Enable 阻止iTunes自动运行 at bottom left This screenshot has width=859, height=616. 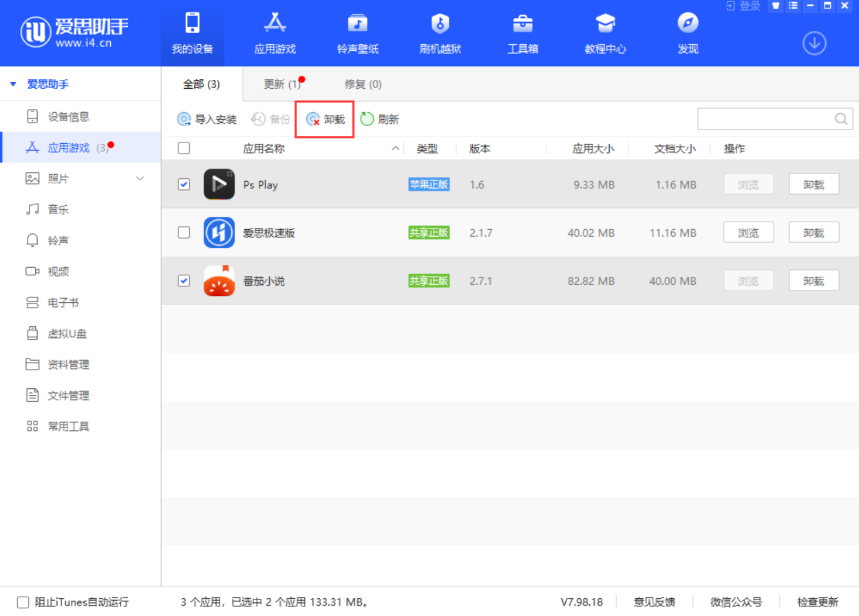click(x=23, y=602)
